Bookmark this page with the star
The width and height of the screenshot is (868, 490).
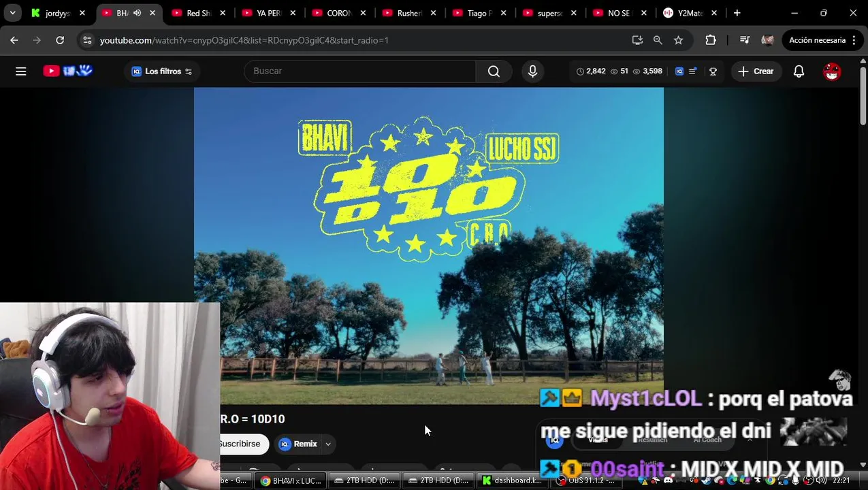678,40
